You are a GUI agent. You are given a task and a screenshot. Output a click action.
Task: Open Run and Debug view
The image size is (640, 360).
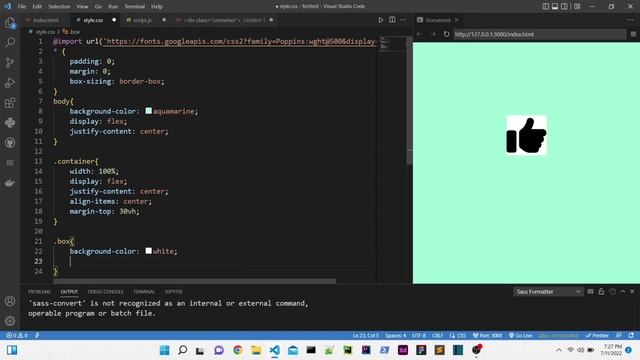coord(10,82)
